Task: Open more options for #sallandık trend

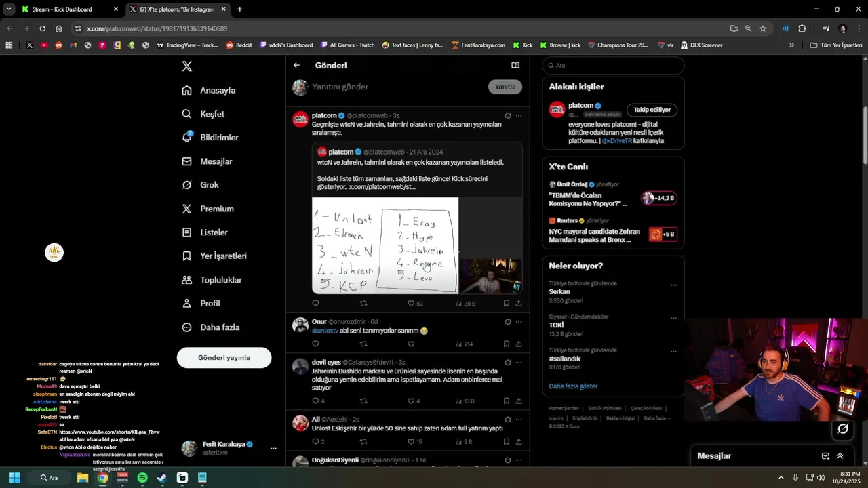Action: (673, 352)
